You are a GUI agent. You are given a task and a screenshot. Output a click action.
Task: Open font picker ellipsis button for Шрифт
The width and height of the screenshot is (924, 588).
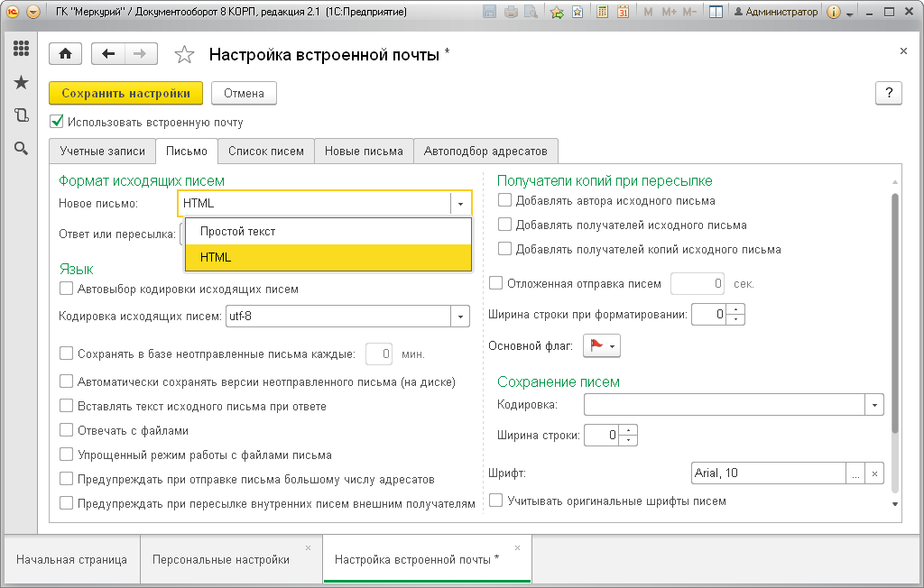(855, 473)
